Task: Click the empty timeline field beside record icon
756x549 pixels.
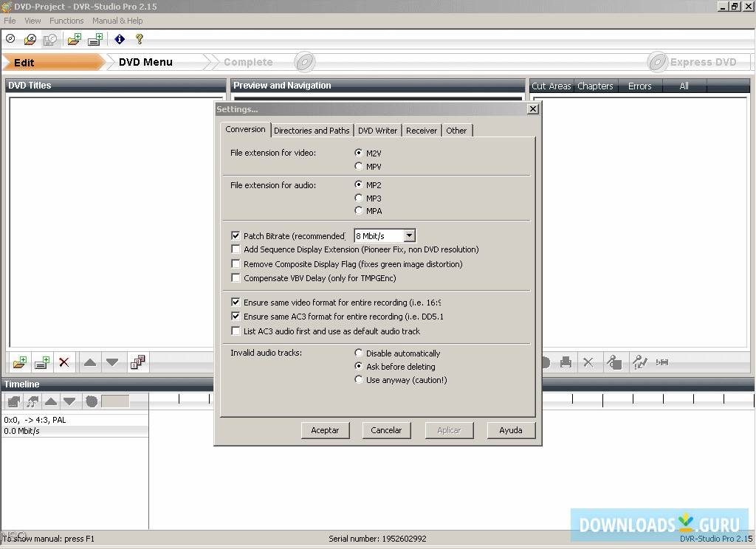Action: pos(115,401)
